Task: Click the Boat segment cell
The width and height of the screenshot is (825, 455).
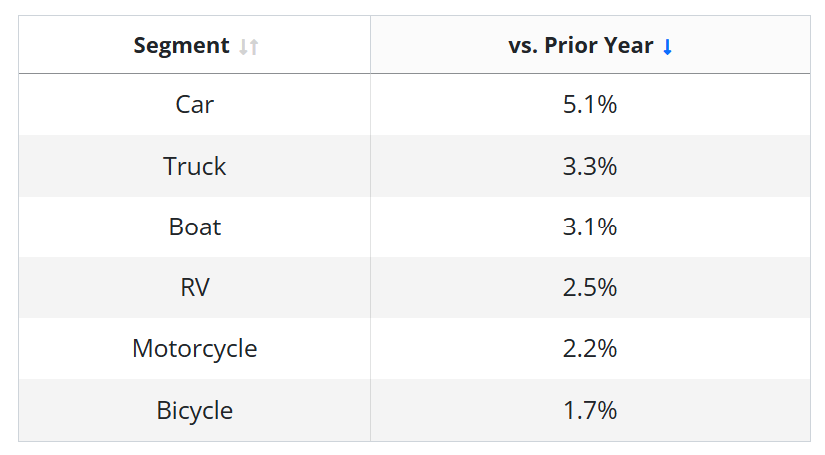Action: [x=194, y=227]
